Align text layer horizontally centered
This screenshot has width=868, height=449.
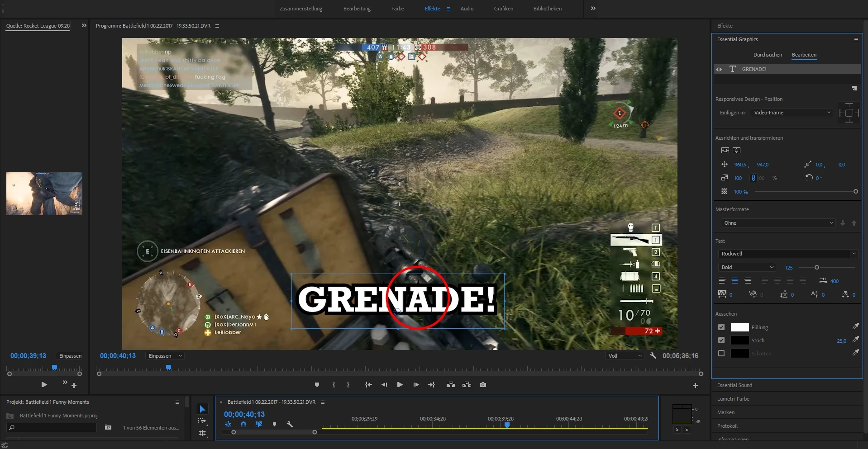pyautogui.click(x=736, y=150)
